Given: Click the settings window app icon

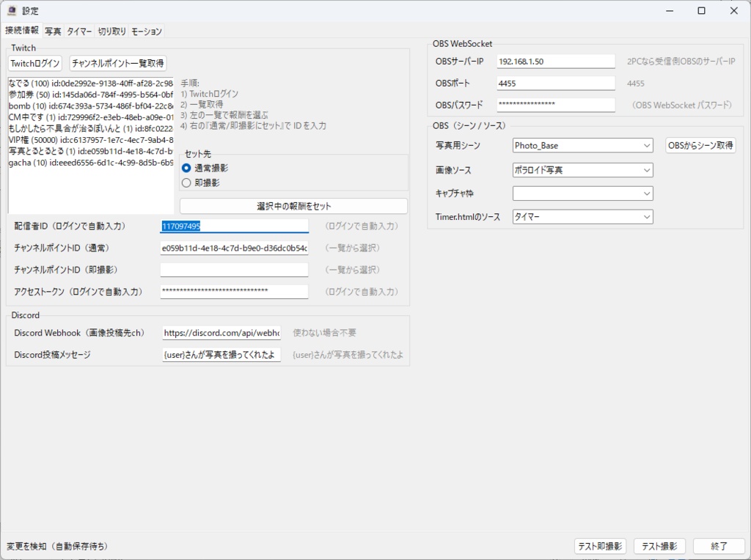Looking at the screenshot, I should pyautogui.click(x=11, y=10).
